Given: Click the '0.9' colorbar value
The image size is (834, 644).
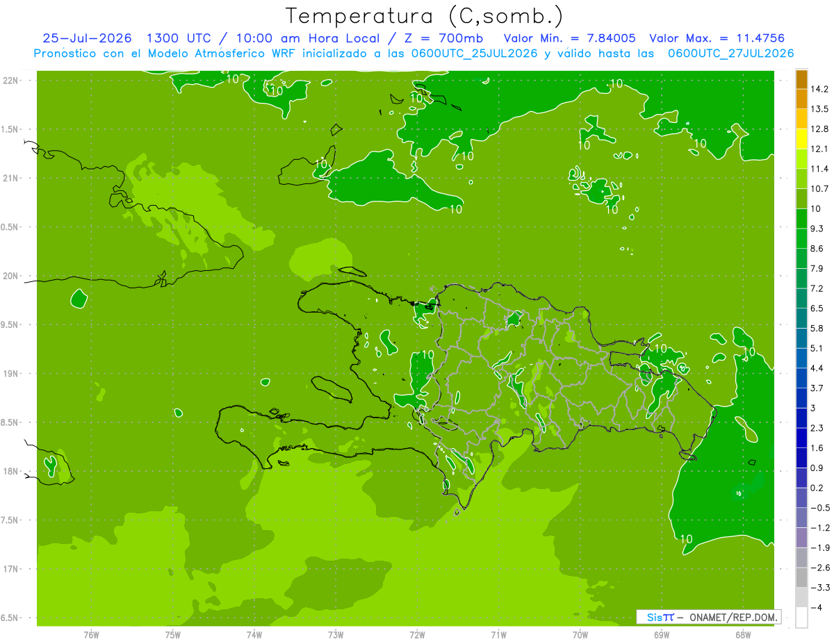Looking at the screenshot, I should pos(817,468).
